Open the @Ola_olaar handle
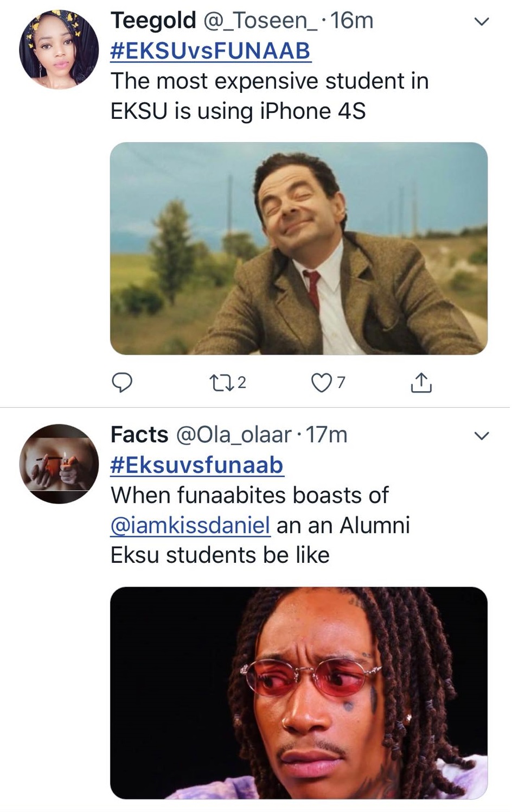 tap(233, 435)
